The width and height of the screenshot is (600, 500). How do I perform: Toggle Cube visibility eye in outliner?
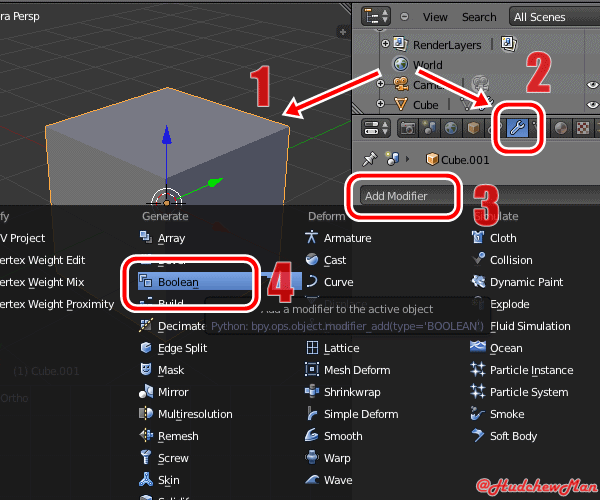592,104
